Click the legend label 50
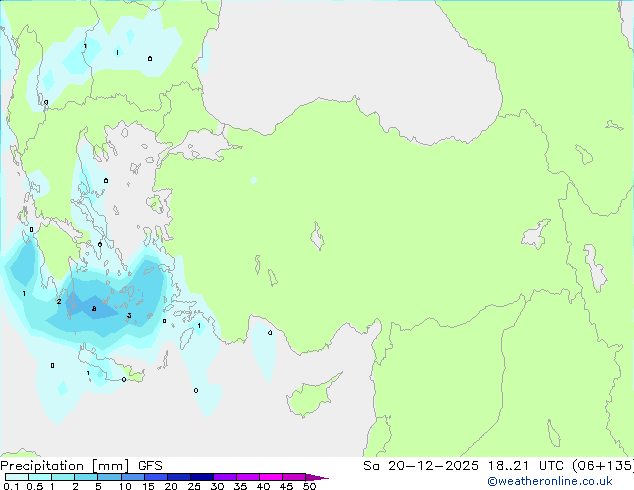Screen dimensions: 634x490 [x=309, y=486]
